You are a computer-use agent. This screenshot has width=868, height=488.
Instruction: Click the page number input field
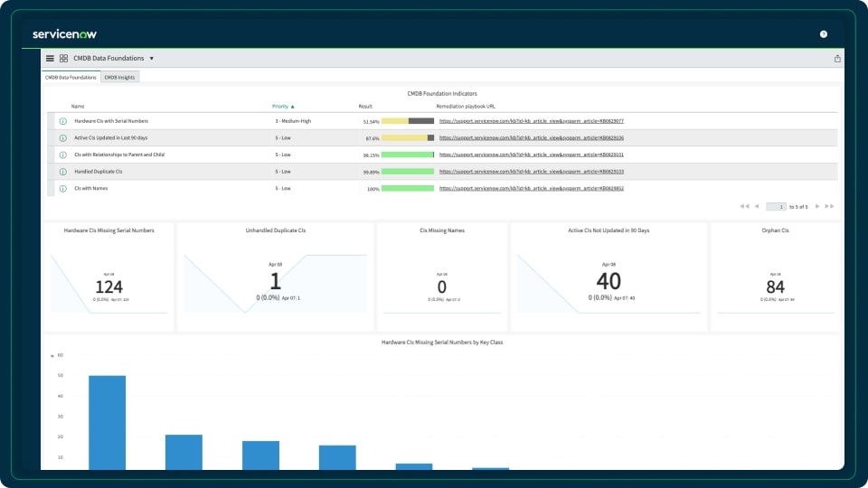(x=777, y=207)
